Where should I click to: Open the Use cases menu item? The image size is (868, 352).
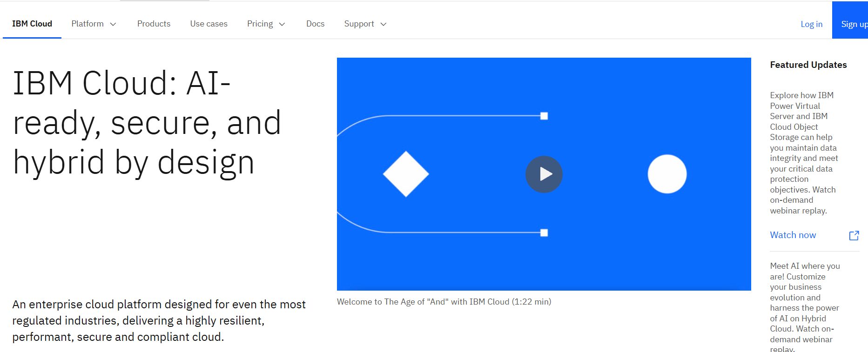[x=209, y=24]
